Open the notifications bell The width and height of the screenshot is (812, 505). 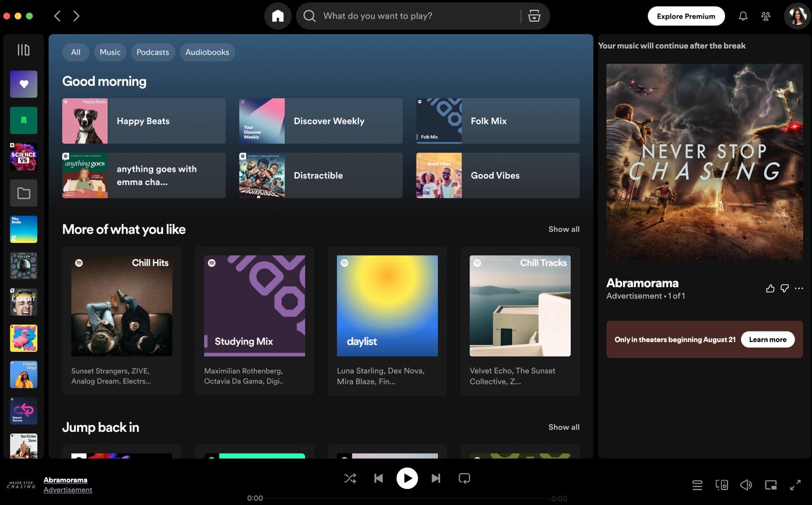[743, 16]
